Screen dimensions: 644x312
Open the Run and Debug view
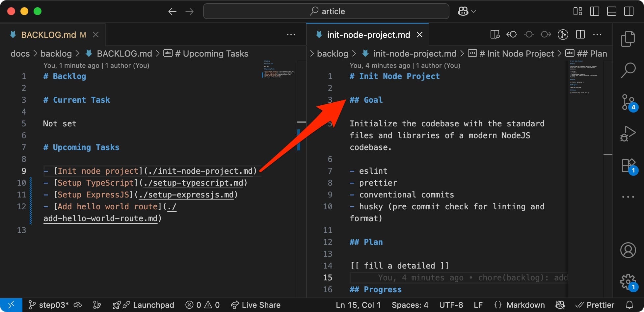[628, 133]
